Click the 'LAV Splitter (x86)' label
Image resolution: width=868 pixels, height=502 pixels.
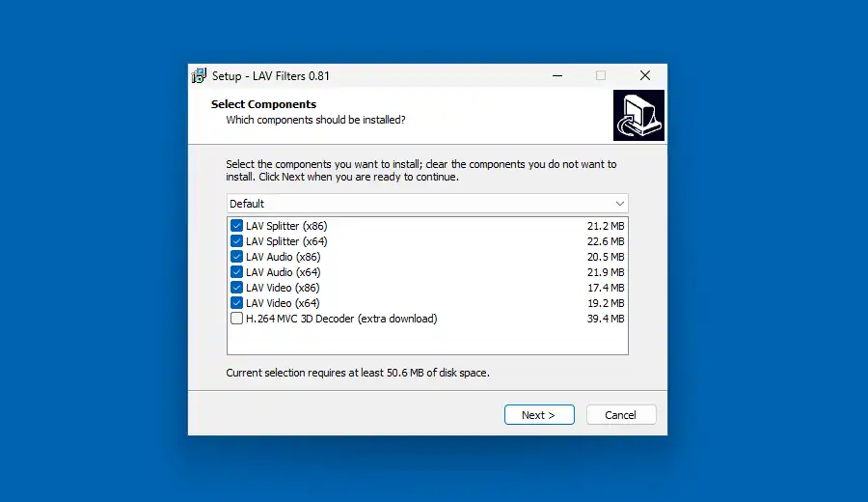coord(286,226)
